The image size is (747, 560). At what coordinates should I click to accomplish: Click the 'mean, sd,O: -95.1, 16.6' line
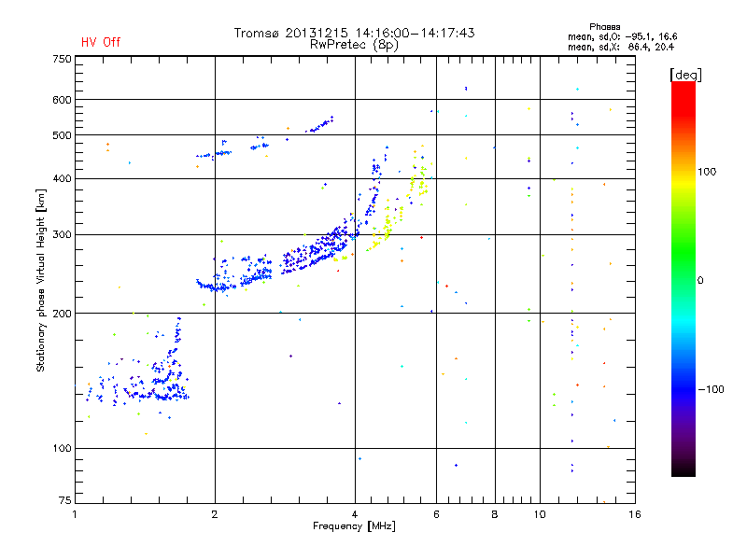pyautogui.click(x=622, y=36)
